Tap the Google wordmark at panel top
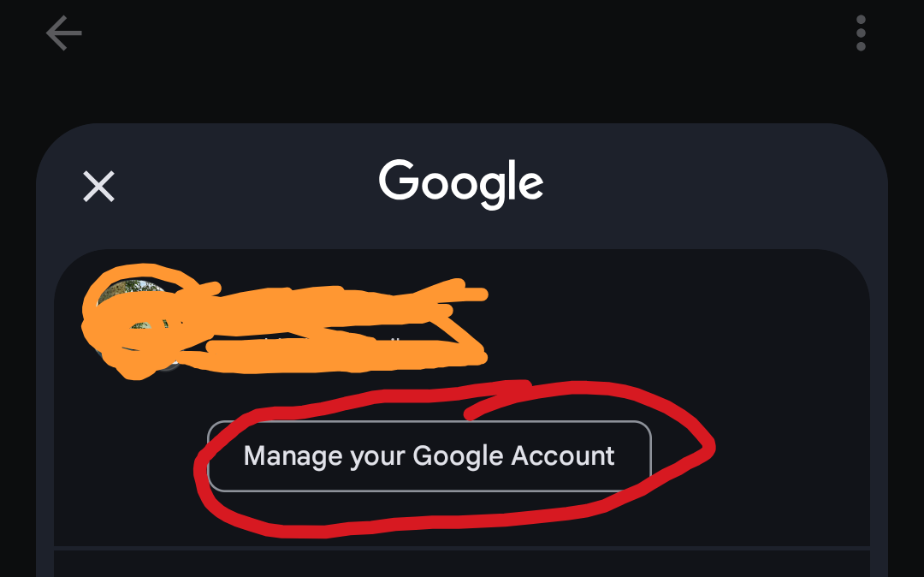Viewport: 924px width, 577px height. point(461,183)
